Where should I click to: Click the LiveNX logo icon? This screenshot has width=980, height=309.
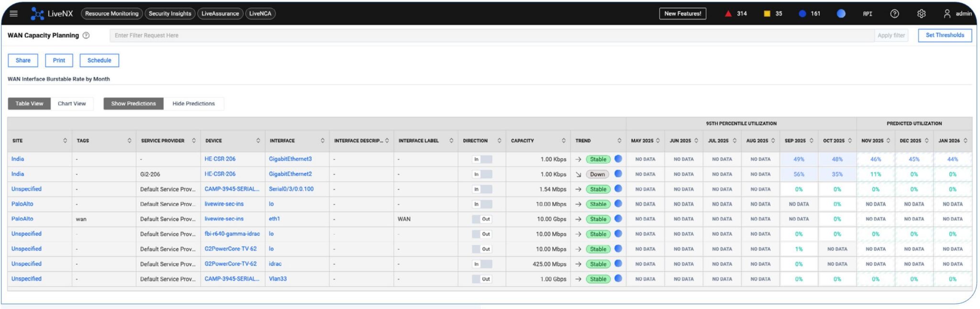pos(37,13)
